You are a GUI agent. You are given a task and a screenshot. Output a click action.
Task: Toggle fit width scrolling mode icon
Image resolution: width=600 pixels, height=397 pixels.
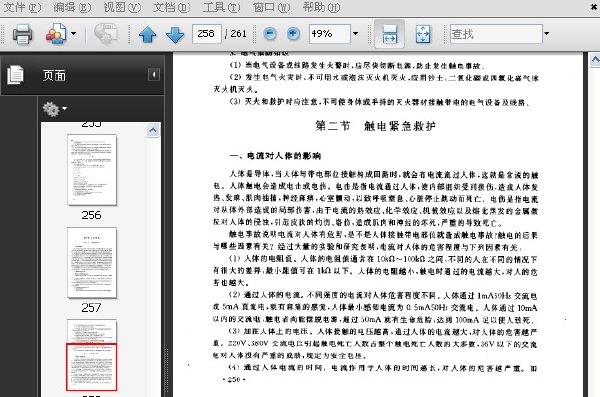tap(390, 34)
